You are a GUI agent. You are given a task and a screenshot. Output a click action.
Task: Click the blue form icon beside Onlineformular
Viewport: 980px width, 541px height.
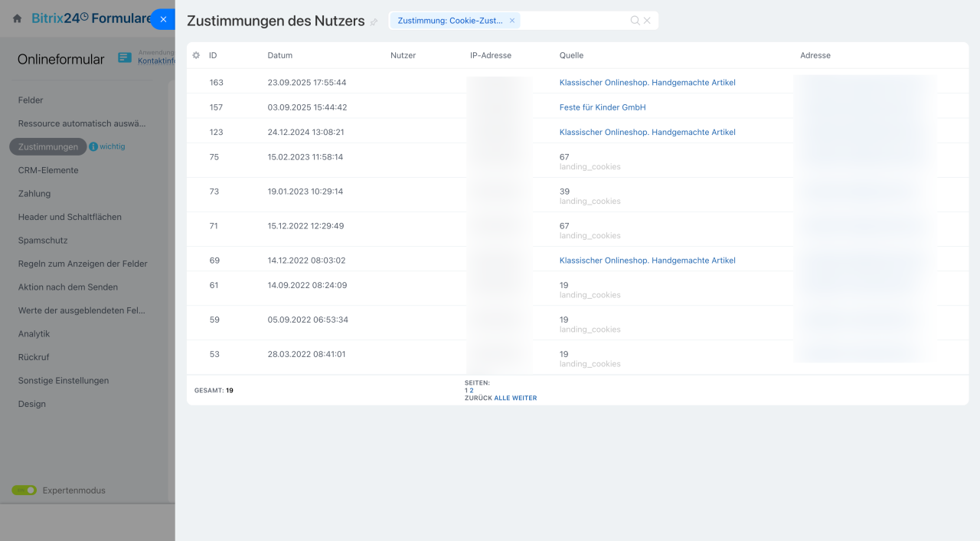click(125, 58)
